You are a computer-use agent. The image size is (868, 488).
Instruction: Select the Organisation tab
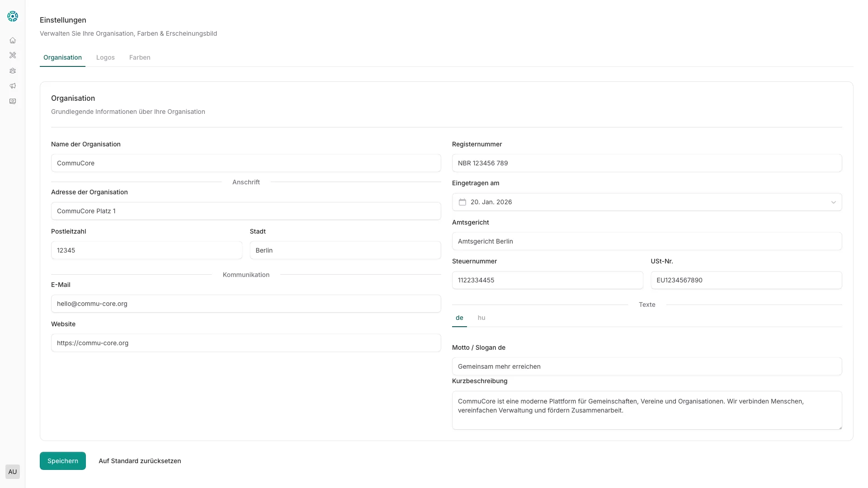pyautogui.click(x=62, y=57)
